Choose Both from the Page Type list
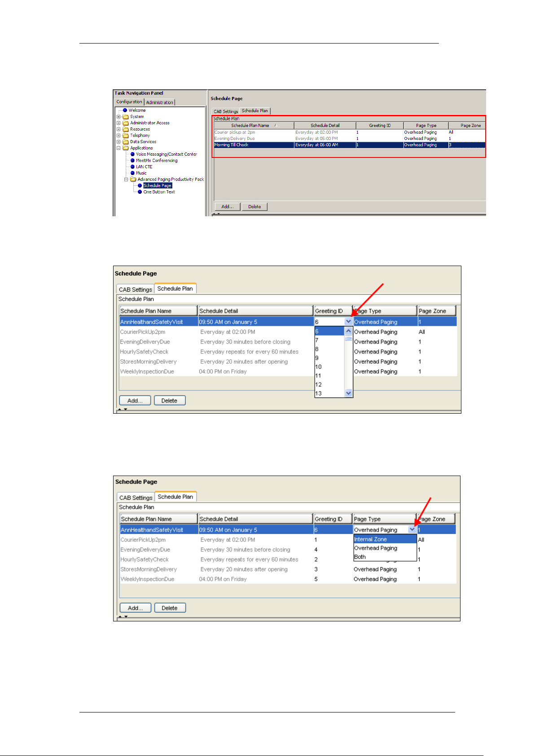This screenshot has height=756, width=535. [x=385, y=557]
